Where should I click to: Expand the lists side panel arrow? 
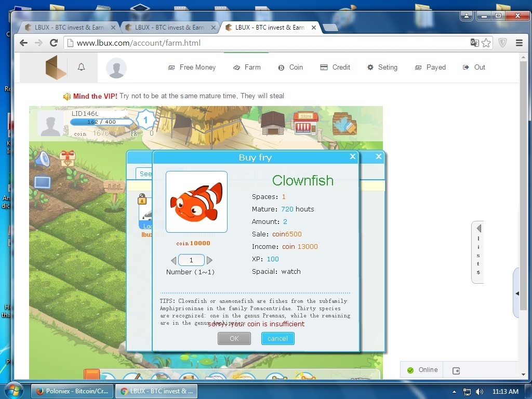pyautogui.click(x=478, y=228)
